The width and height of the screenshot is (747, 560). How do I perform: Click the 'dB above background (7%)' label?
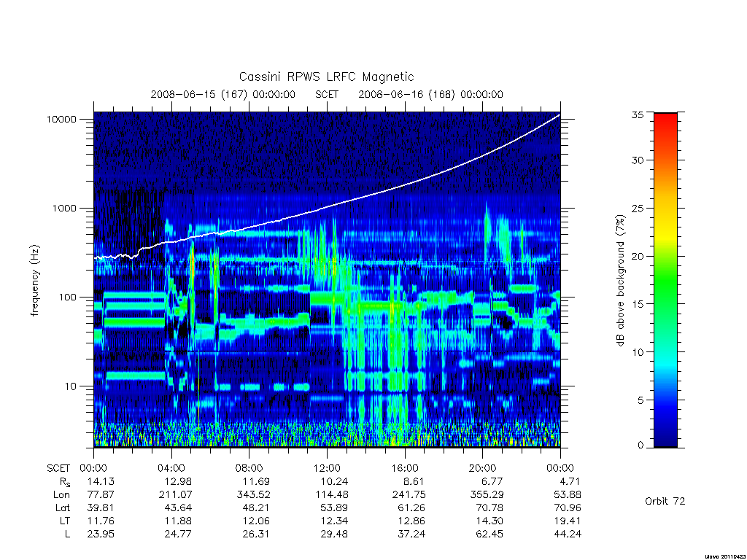620,281
